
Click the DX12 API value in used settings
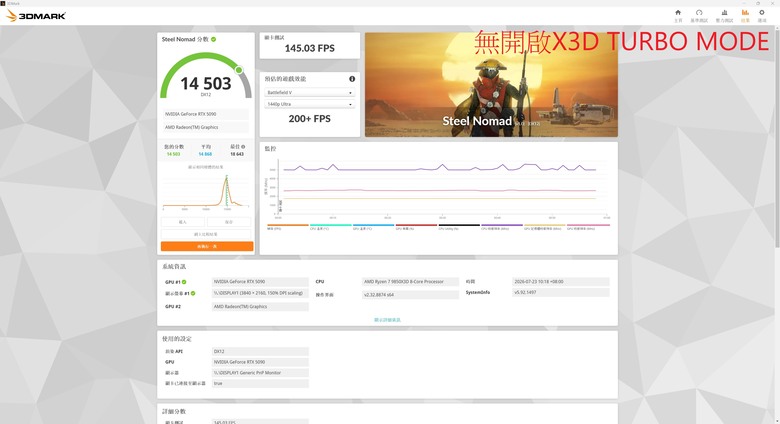pyautogui.click(x=260, y=351)
